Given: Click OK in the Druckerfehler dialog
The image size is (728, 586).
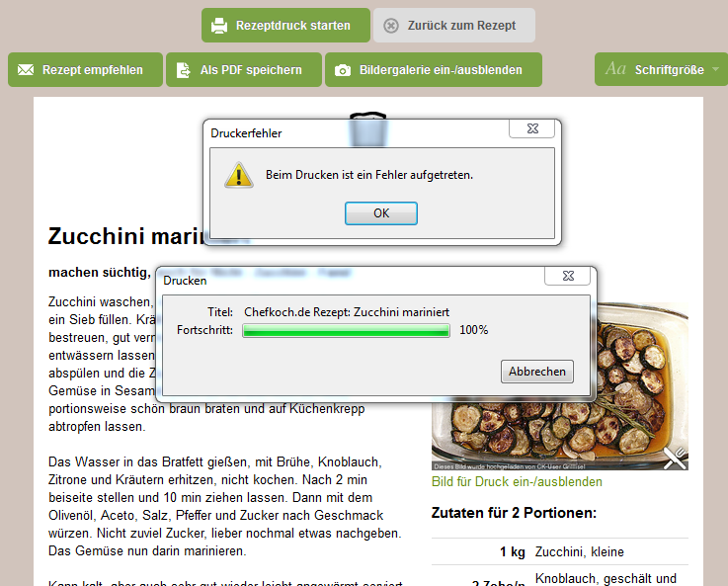Looking at the screenshot, I should tap(380, 213).
